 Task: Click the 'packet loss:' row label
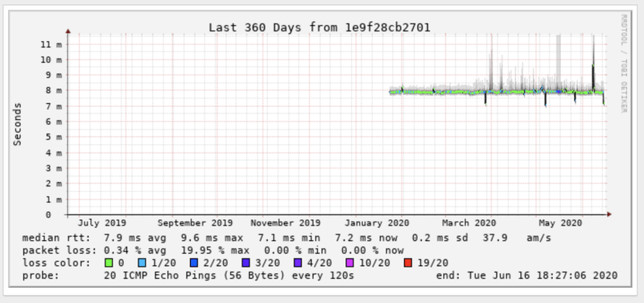click(x=60, y=251)
